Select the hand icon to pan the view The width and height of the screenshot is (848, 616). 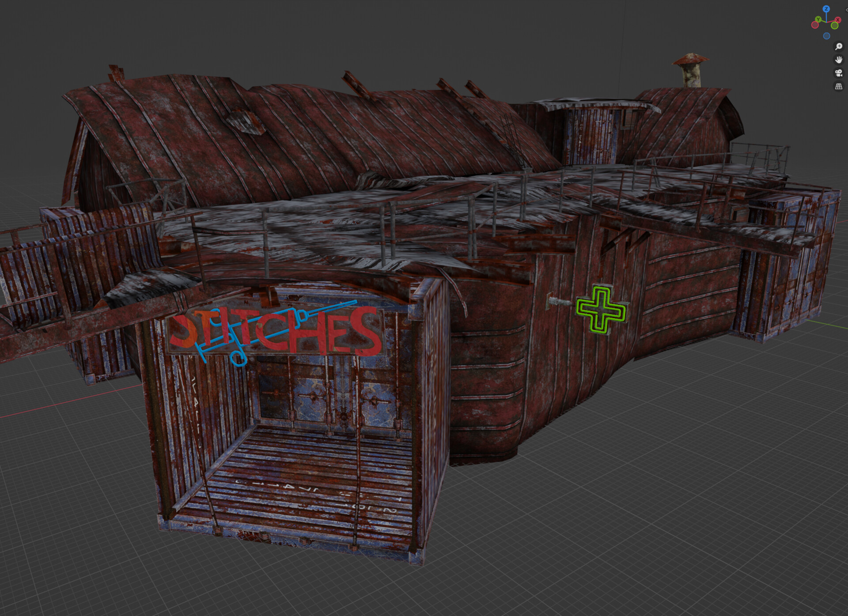[x=839, y=60]
